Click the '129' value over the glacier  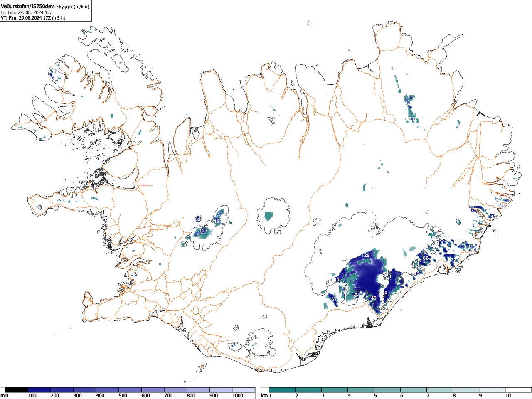pos(365,255)
